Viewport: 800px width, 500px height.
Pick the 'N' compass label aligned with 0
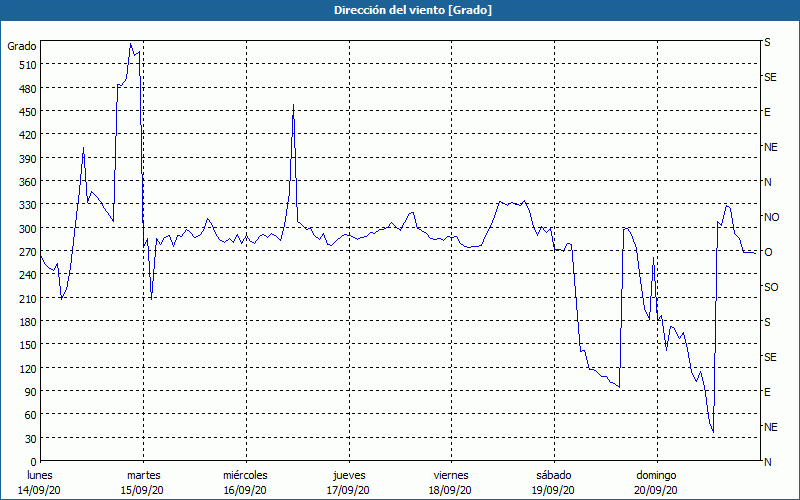[x=767, y=462]
